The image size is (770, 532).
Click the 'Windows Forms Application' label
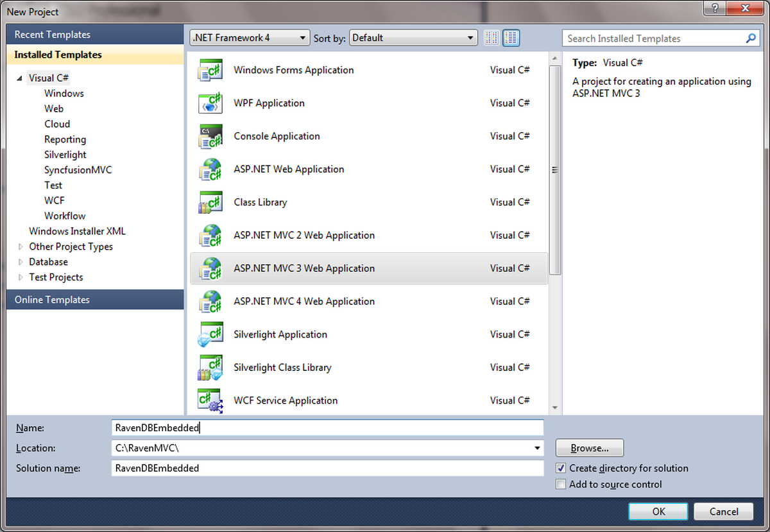click(x=294, y=70)
